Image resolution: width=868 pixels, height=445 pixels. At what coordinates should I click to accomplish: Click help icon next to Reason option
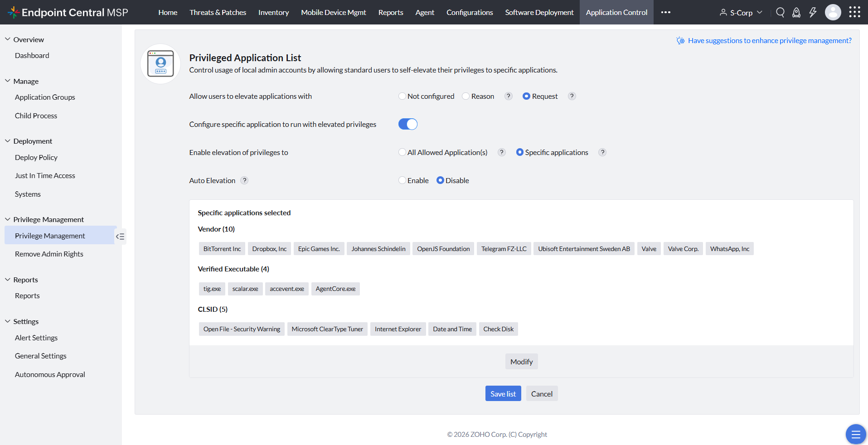click(x=509, y=96)
